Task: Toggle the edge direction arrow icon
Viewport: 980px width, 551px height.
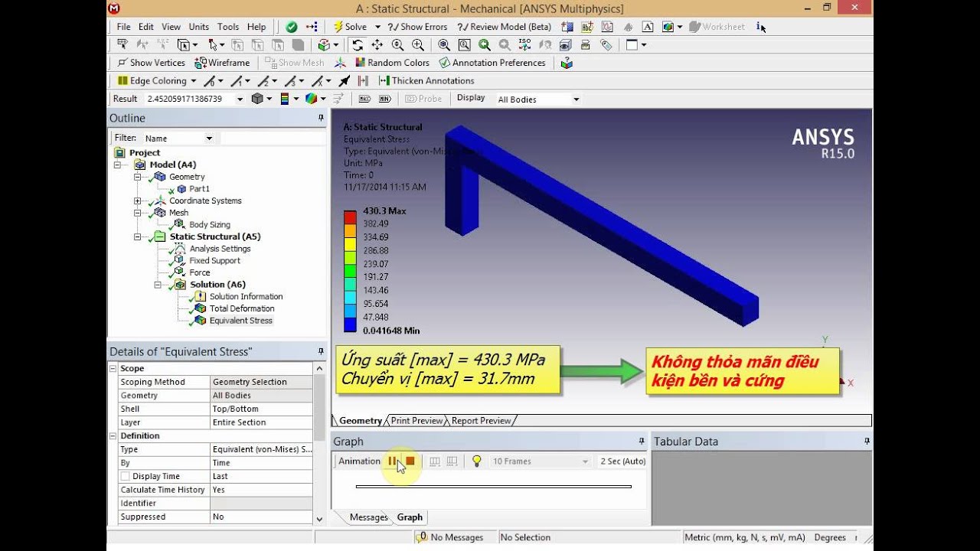Action: pyautogui.click(x=344, y=80)
